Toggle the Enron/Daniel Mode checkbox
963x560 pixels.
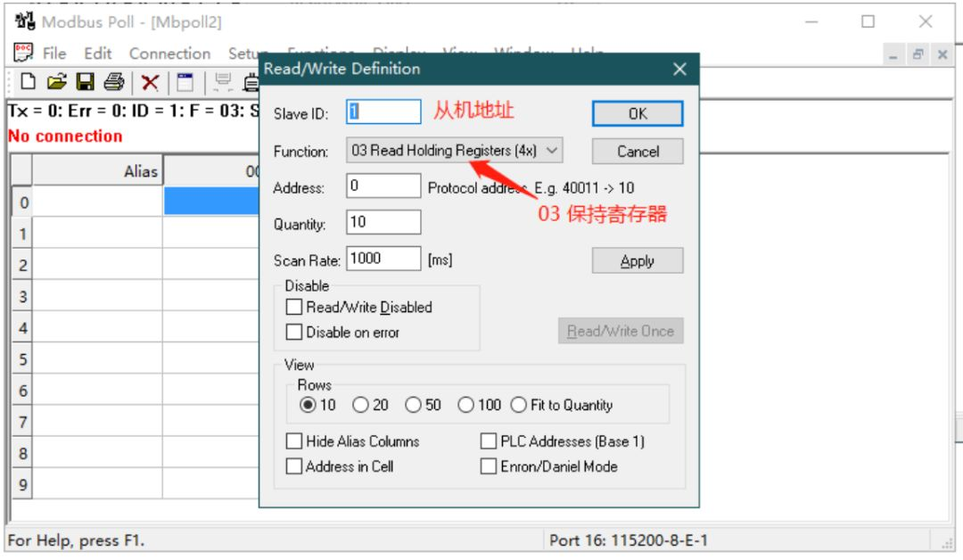pyautogui.click(x=489, y=466)
